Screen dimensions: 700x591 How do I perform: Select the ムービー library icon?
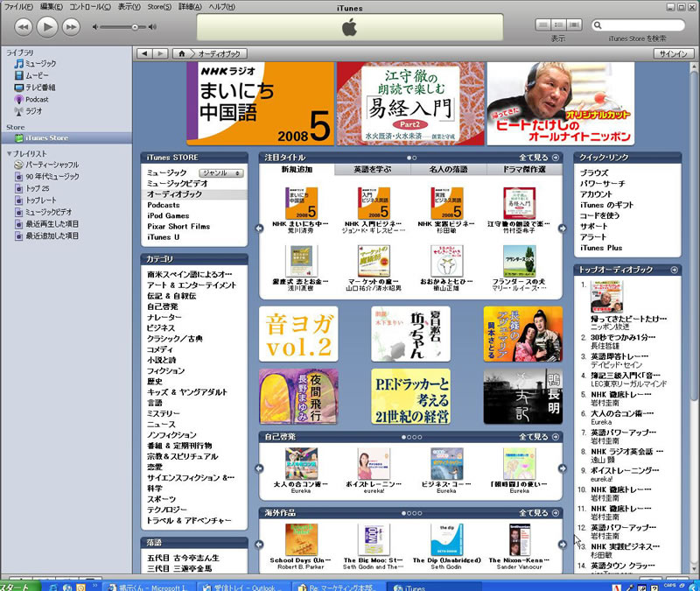pyautogui.click(x=18, y=75)
